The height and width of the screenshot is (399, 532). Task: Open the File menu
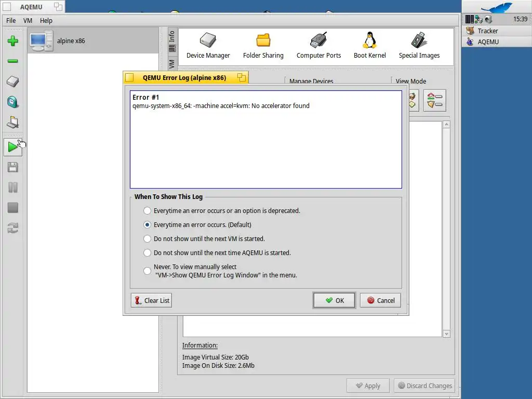tap(11, 20)
